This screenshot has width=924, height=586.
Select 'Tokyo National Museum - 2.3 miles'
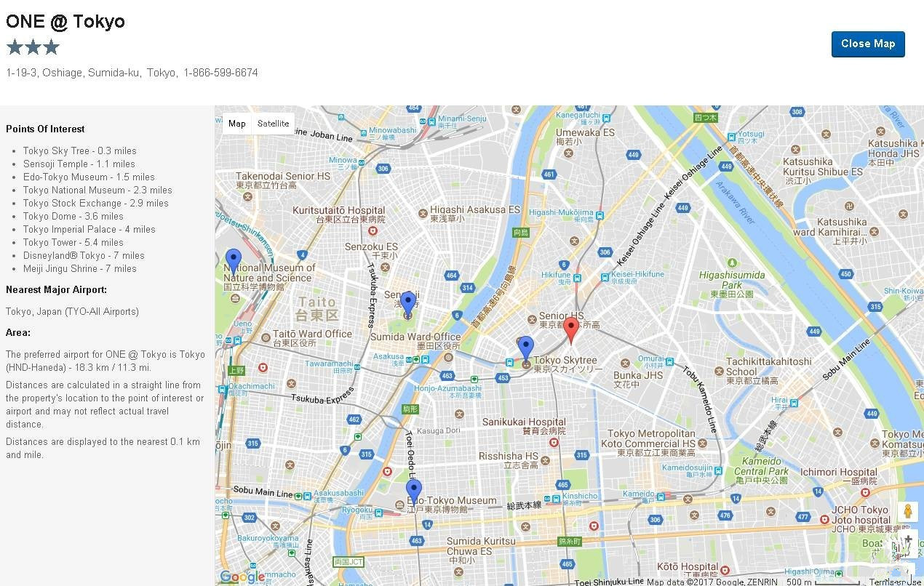pyautogui.click(x=97, y=190)
